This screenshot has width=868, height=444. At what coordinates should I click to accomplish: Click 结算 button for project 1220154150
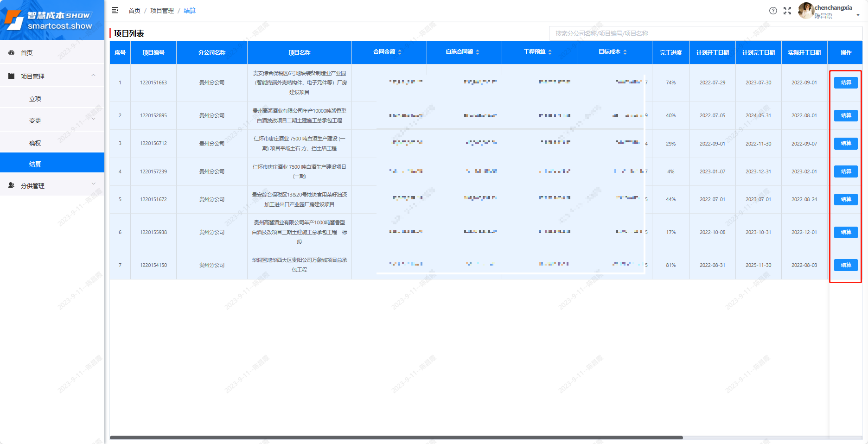click(846, 265)
